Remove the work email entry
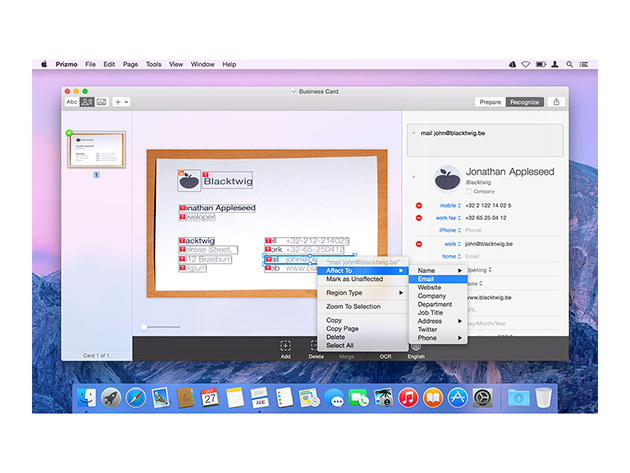630x473 pixels. tap(419, 244)
